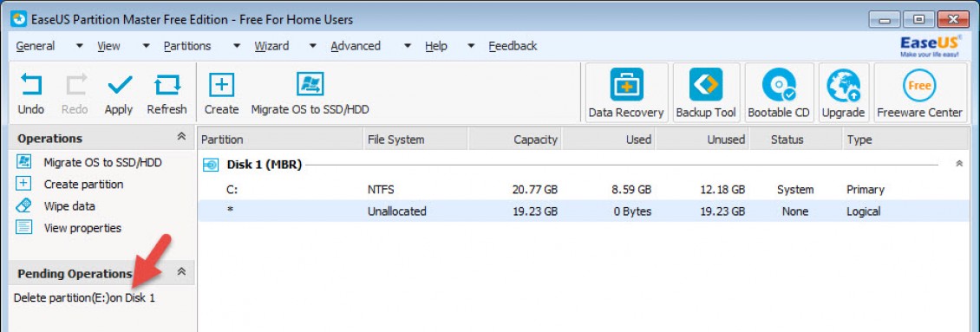Open the View menu

point(108,46)
